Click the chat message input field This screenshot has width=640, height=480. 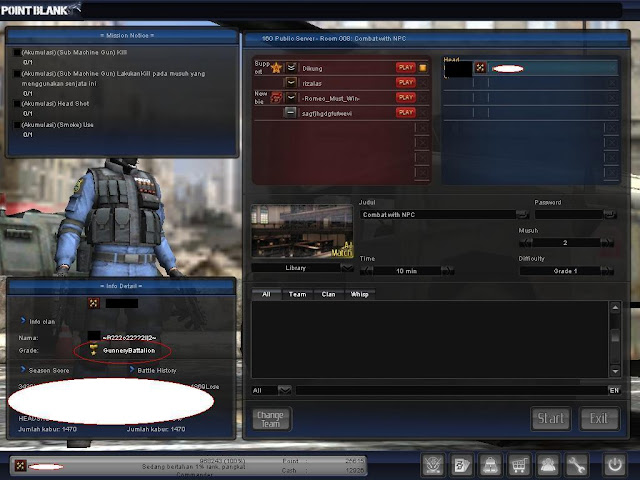[451, 391]
